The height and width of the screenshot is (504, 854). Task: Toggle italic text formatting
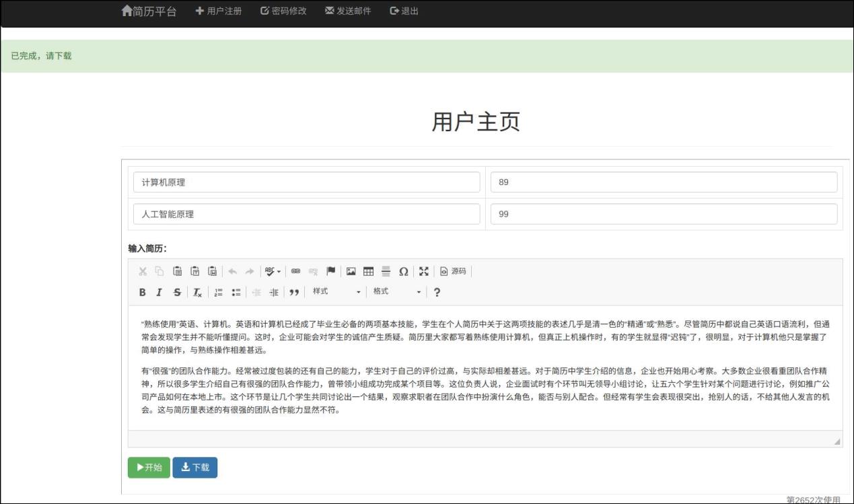coord(159,292)
